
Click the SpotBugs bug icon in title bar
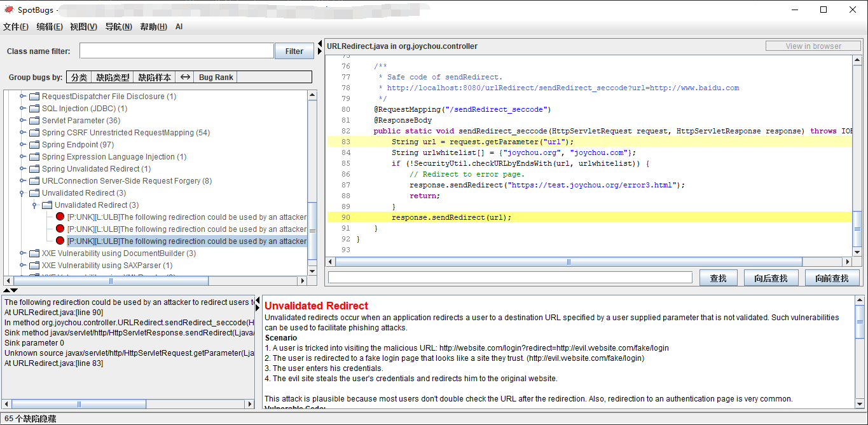point(9,10)
